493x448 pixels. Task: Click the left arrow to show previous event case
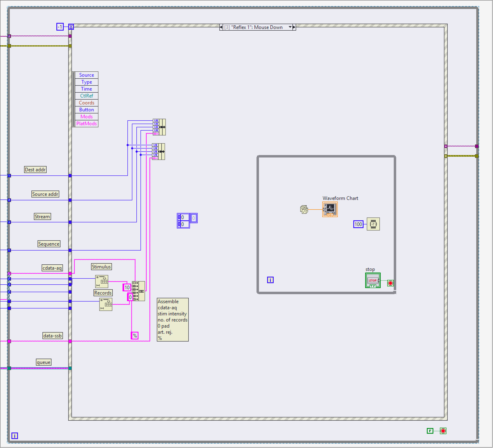[x=222, y=27]
